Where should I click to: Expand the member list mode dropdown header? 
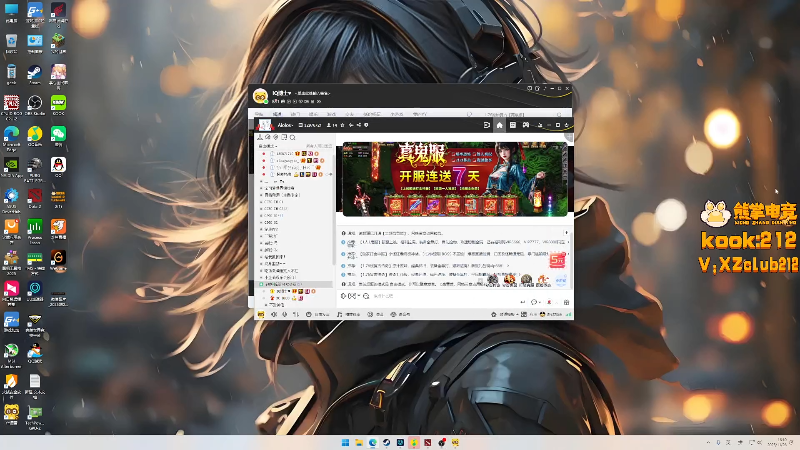point(267,146)
